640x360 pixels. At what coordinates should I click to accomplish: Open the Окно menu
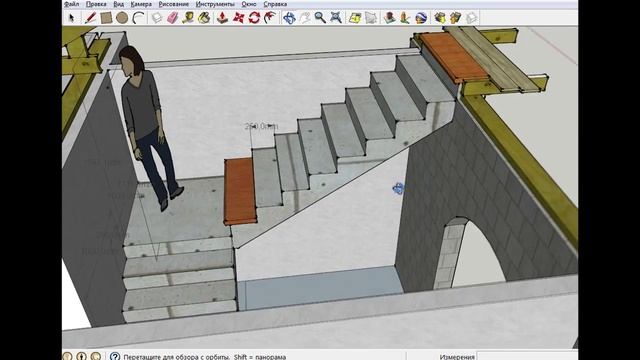(249, 4)
